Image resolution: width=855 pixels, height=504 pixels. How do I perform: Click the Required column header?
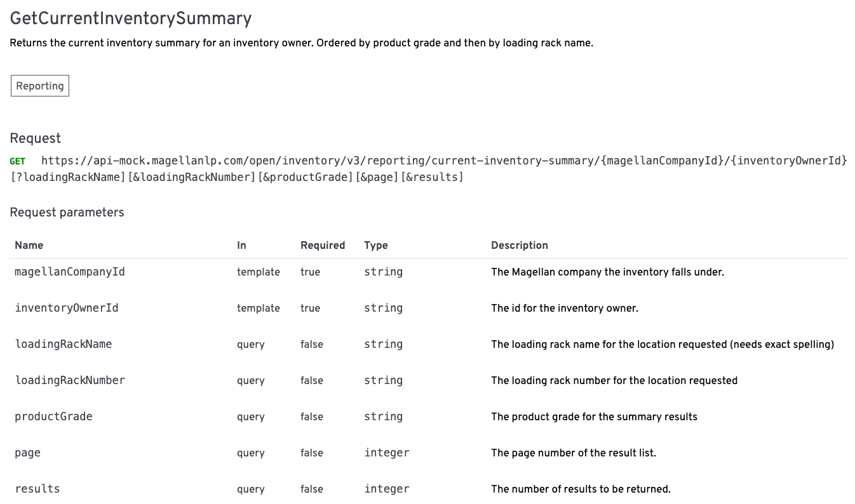coord(323,246)
